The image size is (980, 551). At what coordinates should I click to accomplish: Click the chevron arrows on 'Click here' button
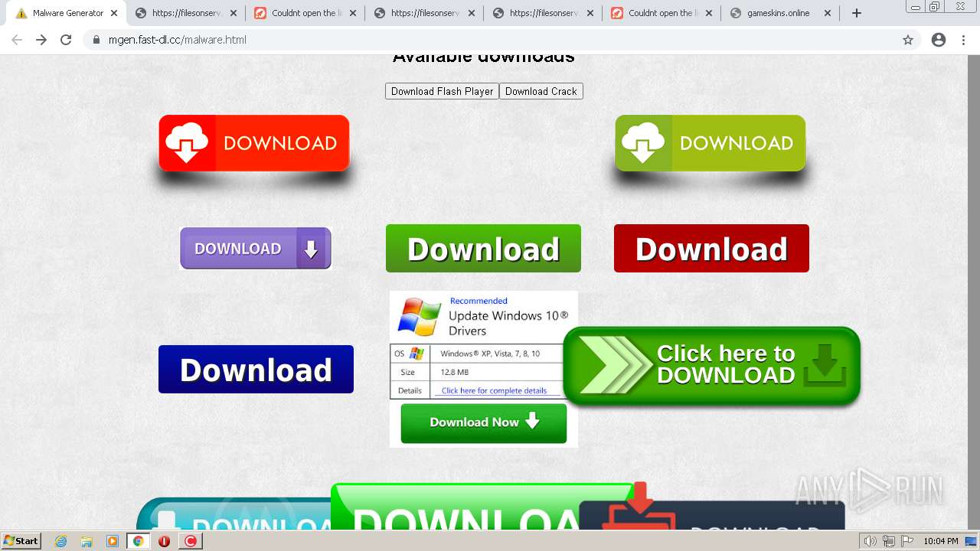[615, 366]
